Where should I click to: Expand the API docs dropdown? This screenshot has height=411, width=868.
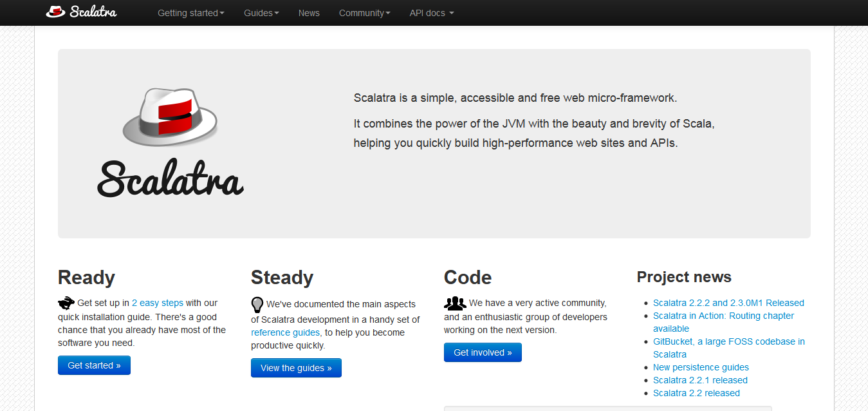[x=432, y=13]
